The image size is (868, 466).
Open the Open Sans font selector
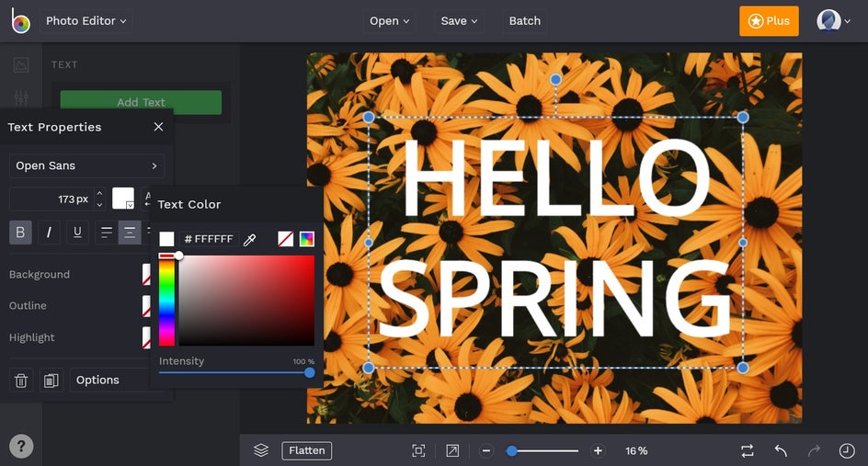pos(86,165)
